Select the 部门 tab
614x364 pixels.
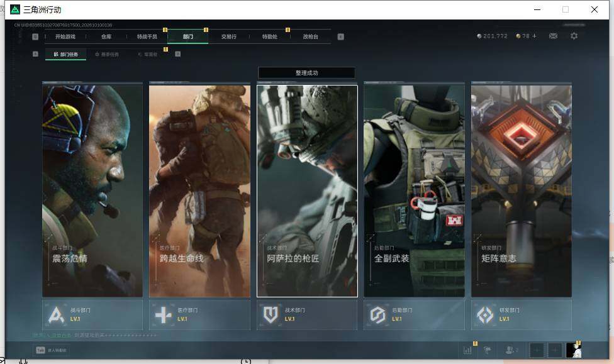[x=188, y=36]
